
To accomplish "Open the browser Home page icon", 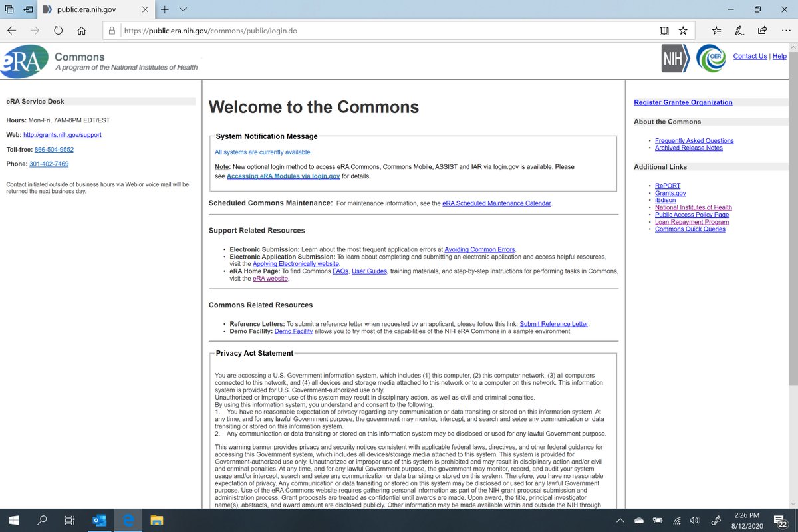I will click(x=81, y=31).
